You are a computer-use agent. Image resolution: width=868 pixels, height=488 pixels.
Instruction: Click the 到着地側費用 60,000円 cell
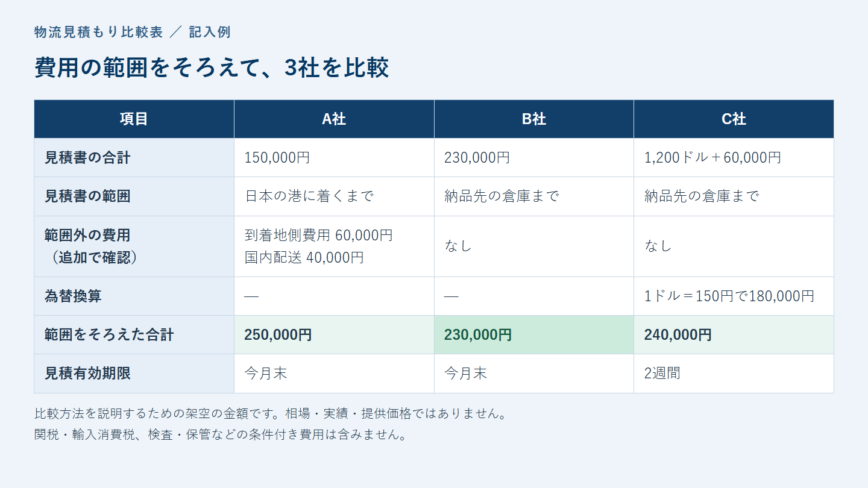tap(334, 246)
